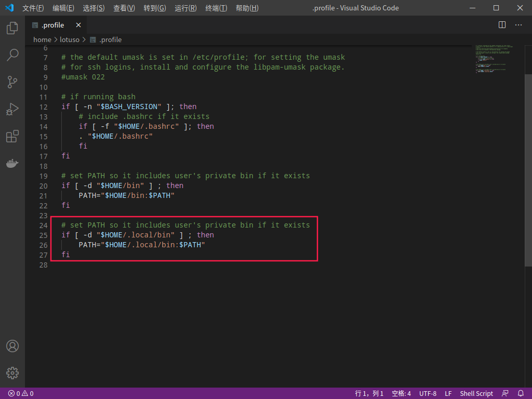The width and height of the screenshot is (532, 399).
Task: Click the UTF-8 encoding status item
Action: point(428,394)
